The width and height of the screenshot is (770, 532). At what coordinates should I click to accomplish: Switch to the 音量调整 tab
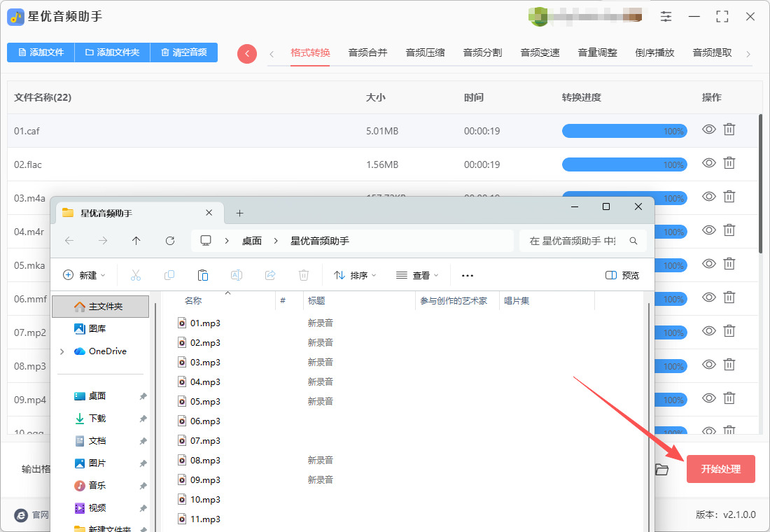[x=597, y=52]
